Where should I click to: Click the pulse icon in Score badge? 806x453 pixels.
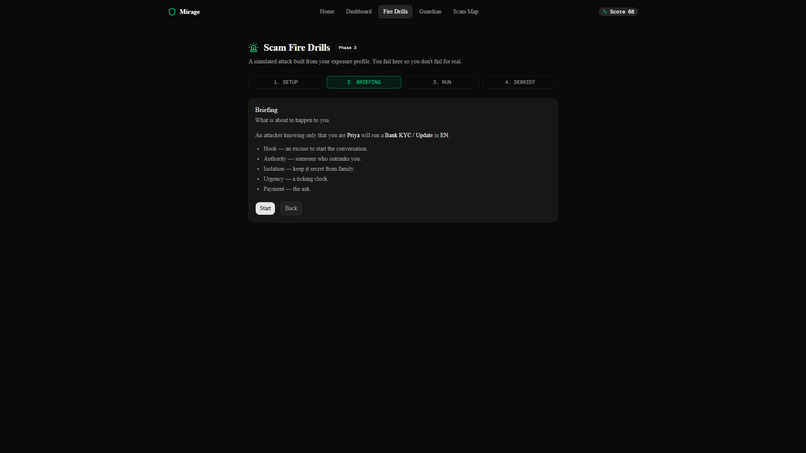(x=605, y=12)
